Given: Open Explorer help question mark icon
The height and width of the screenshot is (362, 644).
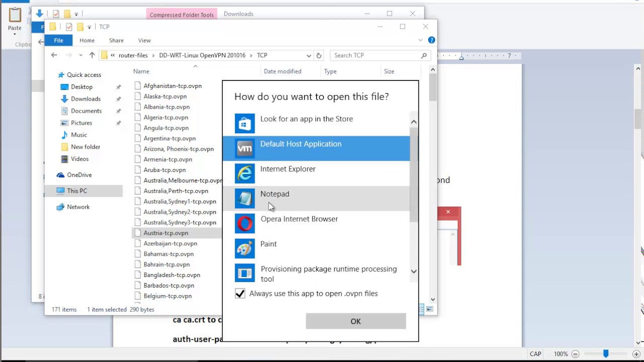Looking at the screenshot, I should pyautogui.click(x=432, y=40).
